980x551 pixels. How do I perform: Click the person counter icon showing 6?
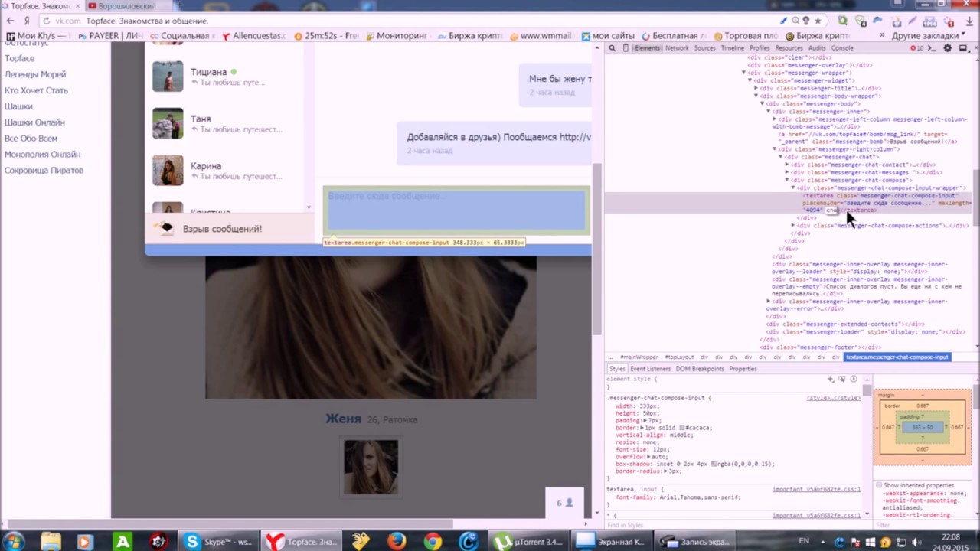coord(564,503)
